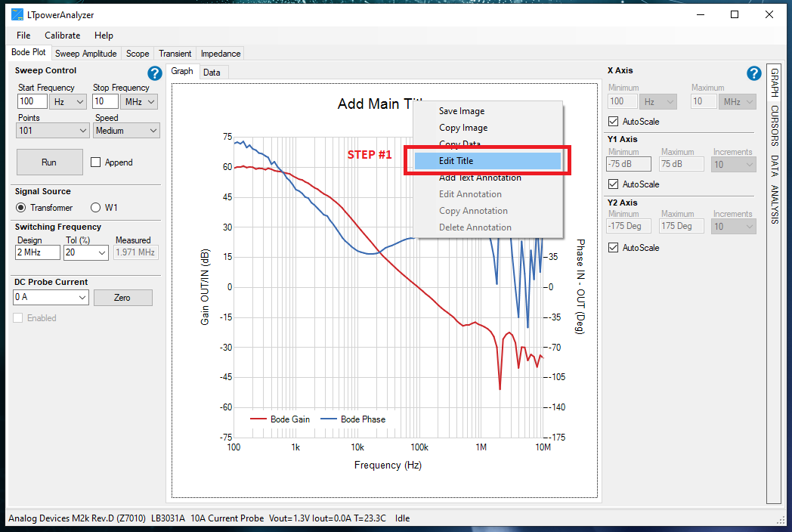Click the Zero button
Screen dimensions: 792x532
coord(122,298)
